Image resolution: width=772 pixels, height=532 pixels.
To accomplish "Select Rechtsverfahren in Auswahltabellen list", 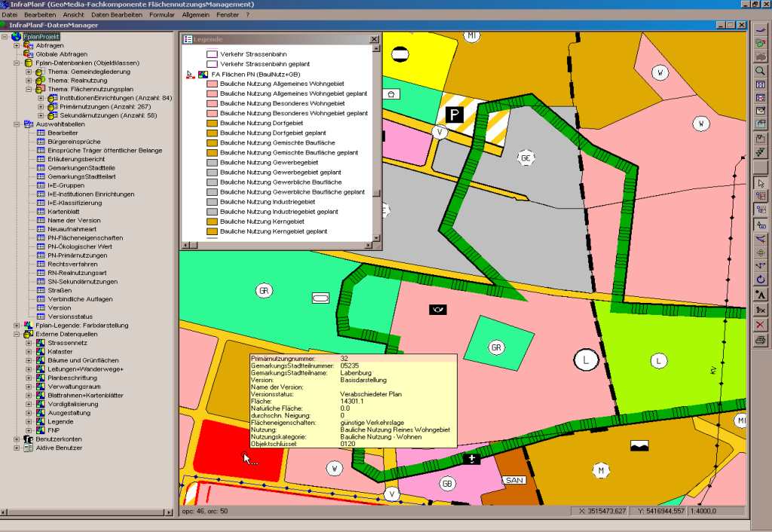I will (x=72, y=264).
